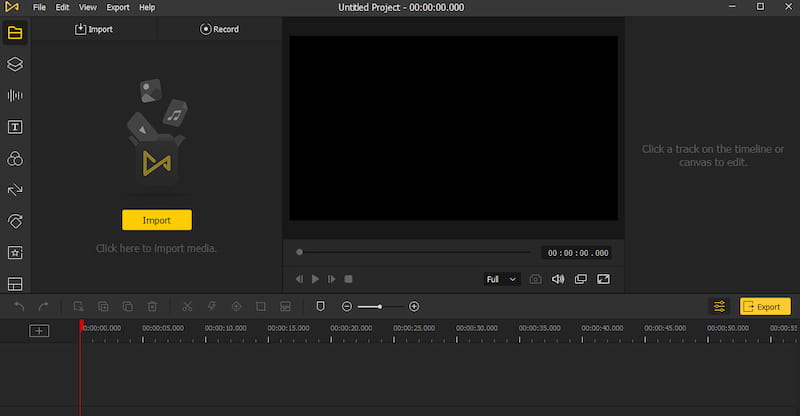Mute the preview volume speaker

coord(558,279)
